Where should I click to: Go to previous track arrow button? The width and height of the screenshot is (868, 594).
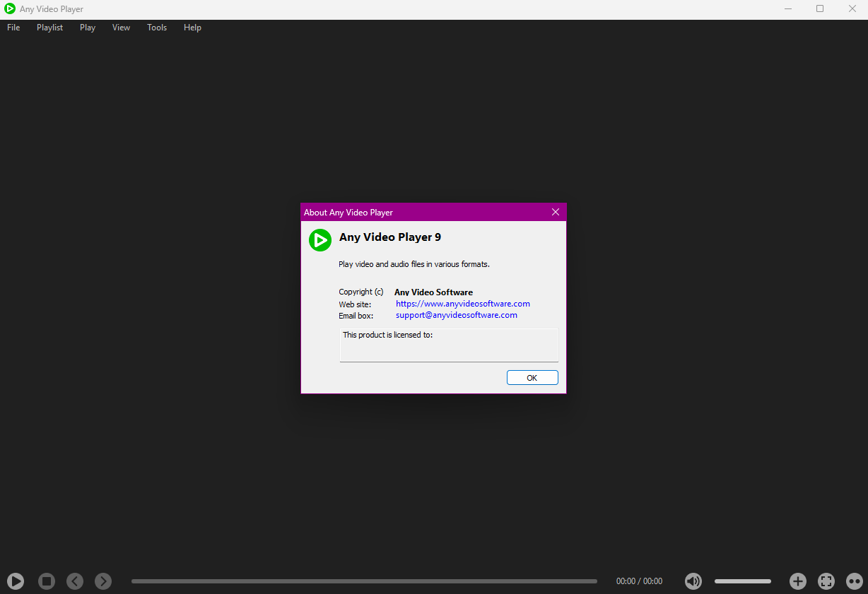pyautogui.click(x=75, y=581)
